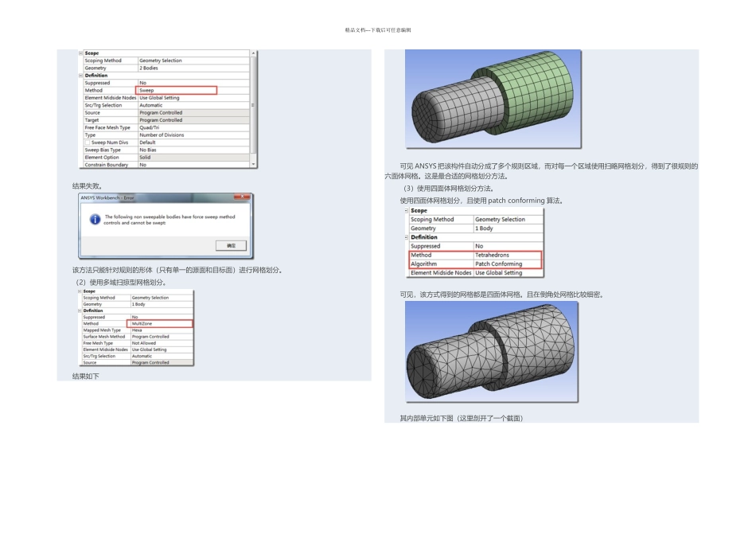This screenshot has height=535, width=756.
Task: Click the Not Allowed free mesh type value
Action: (144, 343)
